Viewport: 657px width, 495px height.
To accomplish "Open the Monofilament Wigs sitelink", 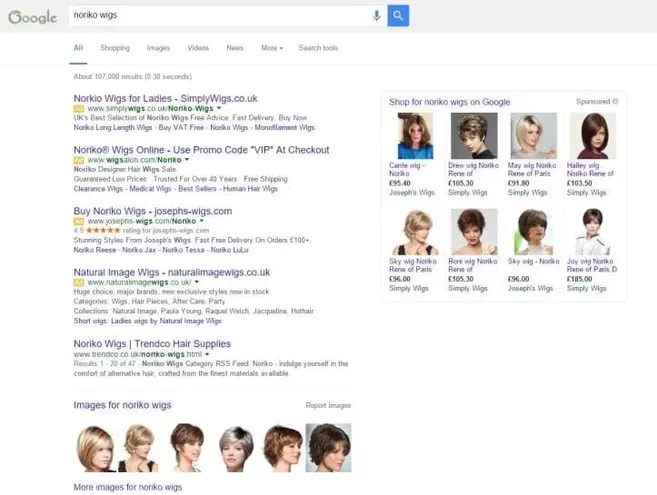I will pos(285,127).
